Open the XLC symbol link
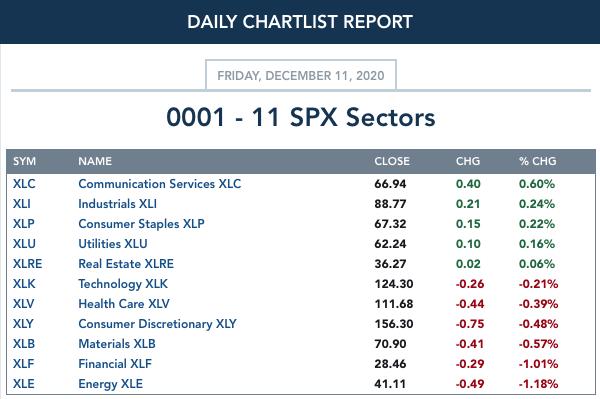This screenshot has width=600, height=399. click(24, 184)
